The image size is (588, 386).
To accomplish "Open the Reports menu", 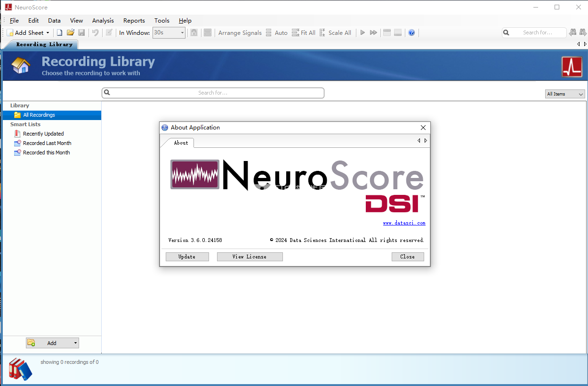I will point(134,20).
